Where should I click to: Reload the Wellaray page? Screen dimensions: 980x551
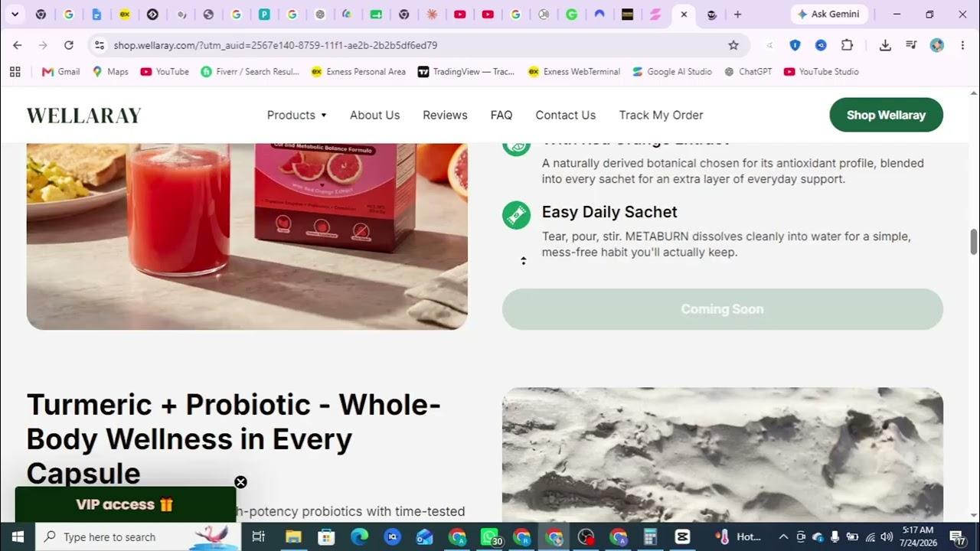point(69,45)
